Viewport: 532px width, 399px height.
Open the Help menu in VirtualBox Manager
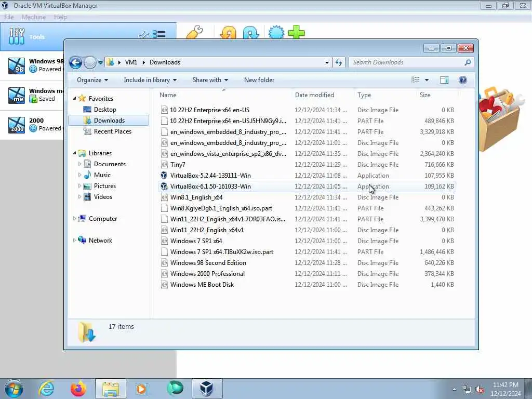(60, 17)
